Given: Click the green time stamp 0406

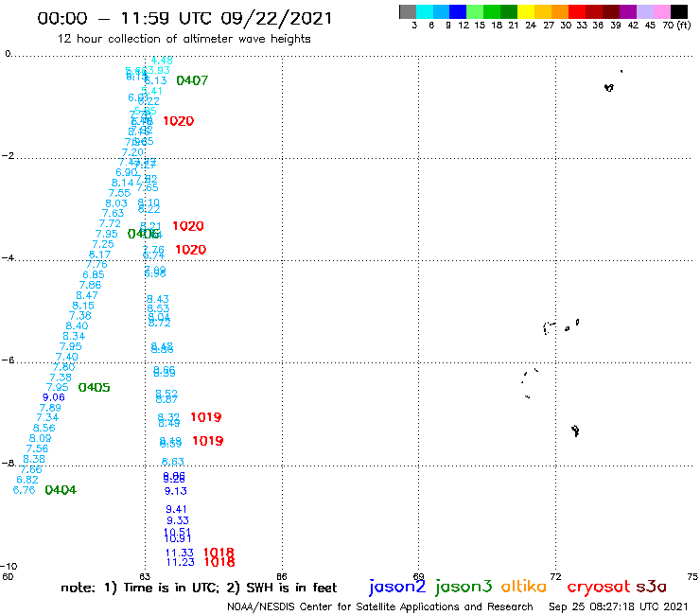Looking at the screenshot, I should click(143, 234).
